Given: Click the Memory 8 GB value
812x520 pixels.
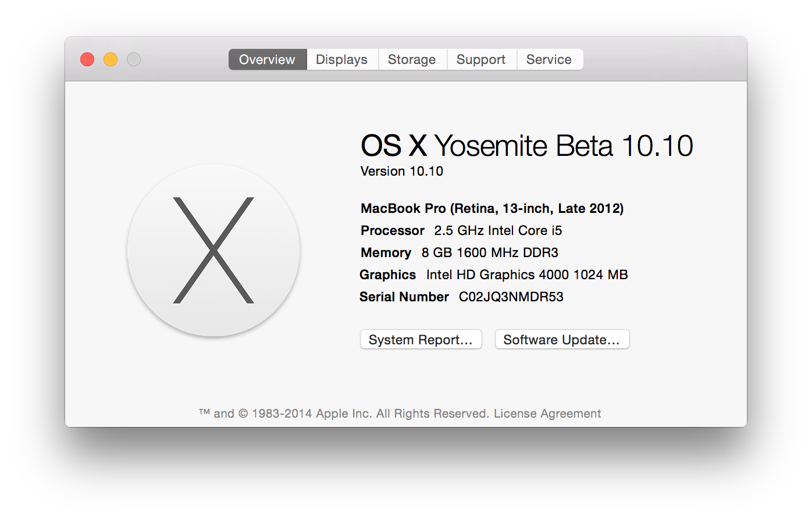Looking at the screenshot, I should click(490, 252).
